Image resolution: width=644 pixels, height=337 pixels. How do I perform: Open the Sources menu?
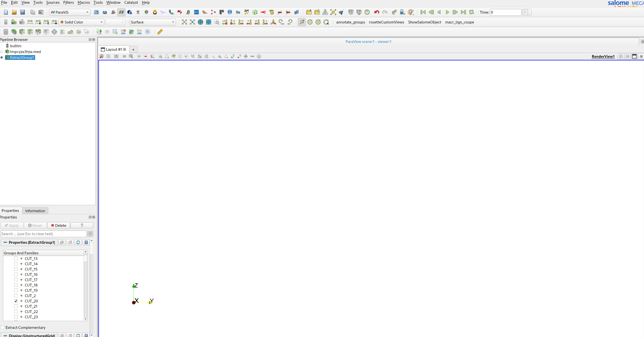53,3
